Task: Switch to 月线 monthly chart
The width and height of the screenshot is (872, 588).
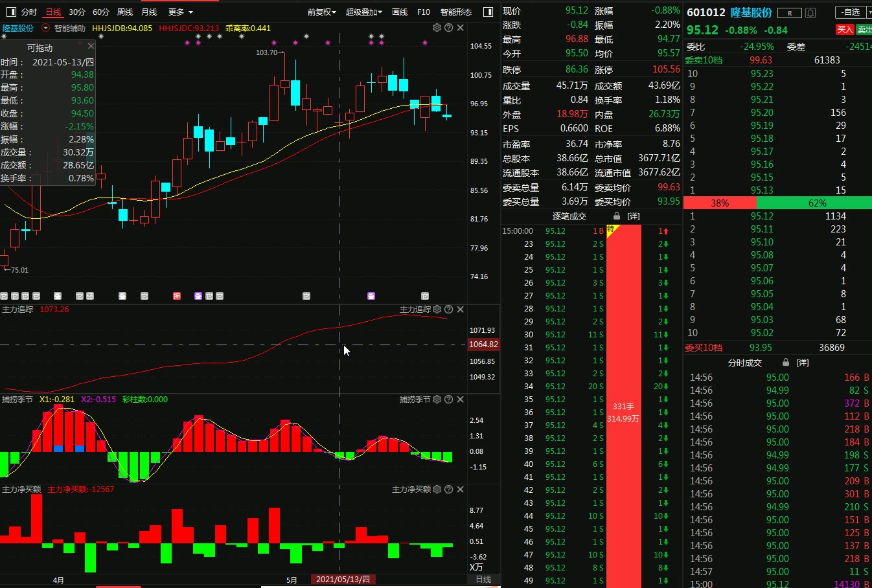Action: [x=149, y=12]
